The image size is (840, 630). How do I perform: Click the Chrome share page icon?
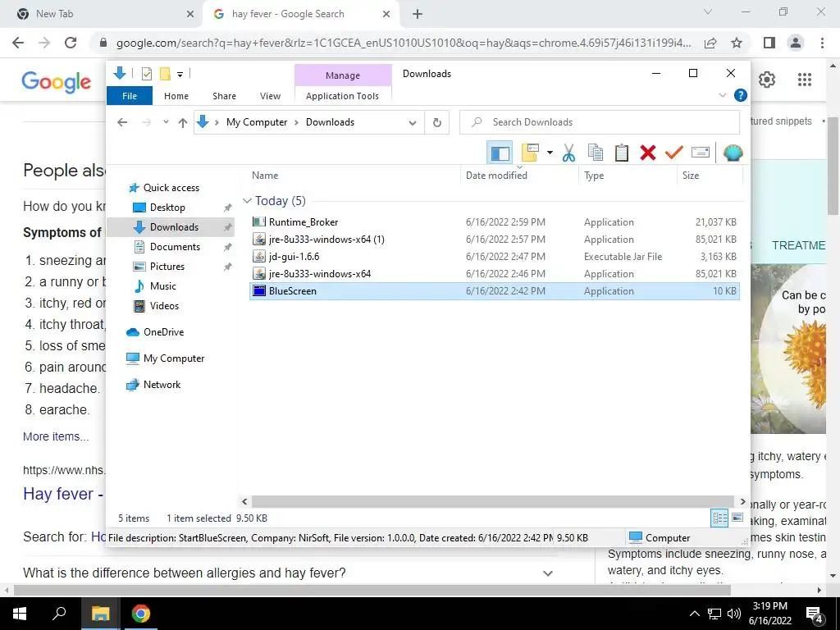[710, 43]
